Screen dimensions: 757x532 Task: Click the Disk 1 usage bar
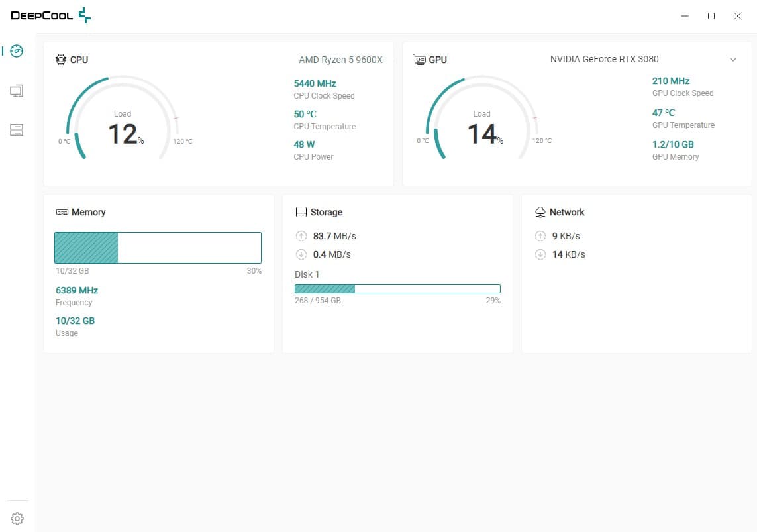[397, 289]
